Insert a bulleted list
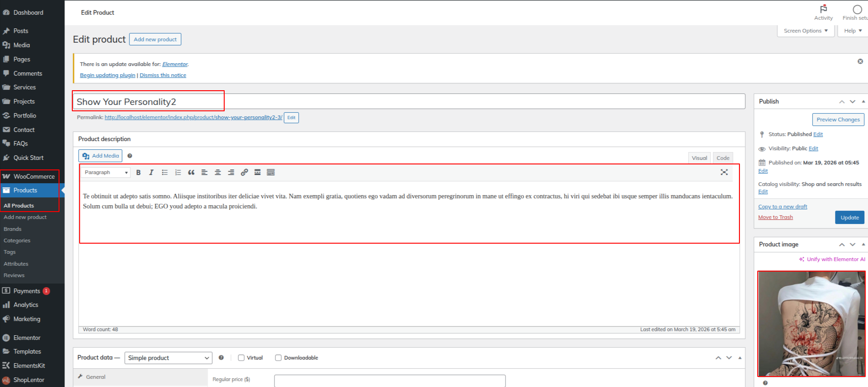868x387 pixels. (x=165, y=173)
